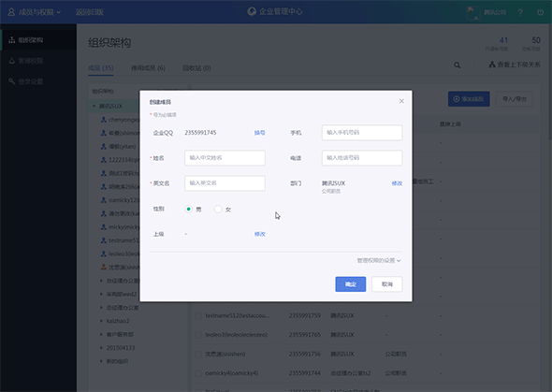The height and width of the screenshot is (392, 552).
Task: Check the testname512 row checkbox
Action: point(198,315)
